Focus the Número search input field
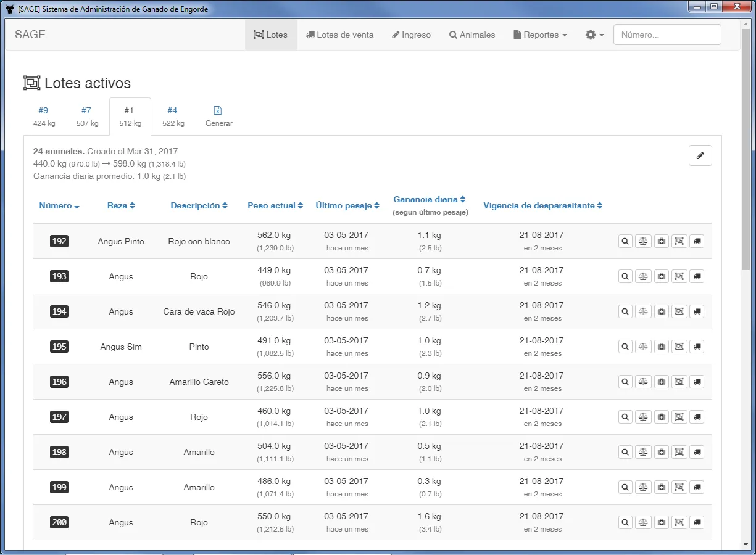The width and height of the screenshot is (756, 555). 667,35
